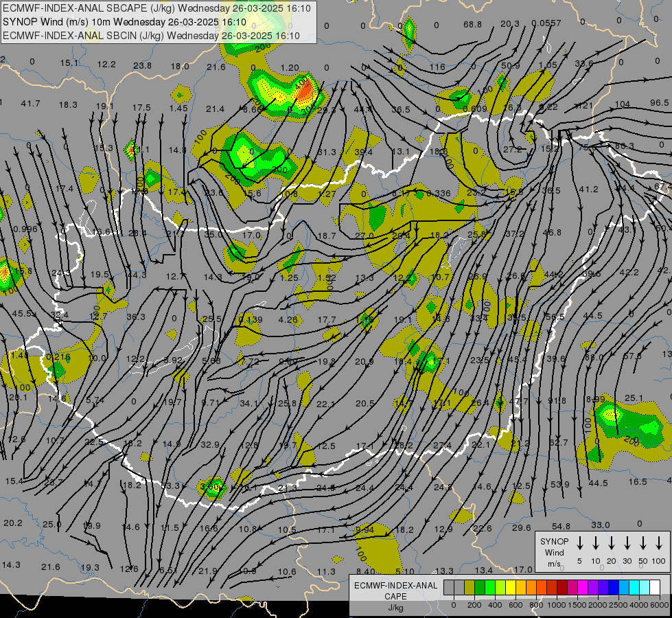The image size is (672, 618).
Task: Pick the magenta swatch in the CAPE legend
Action: coord(583,588)
